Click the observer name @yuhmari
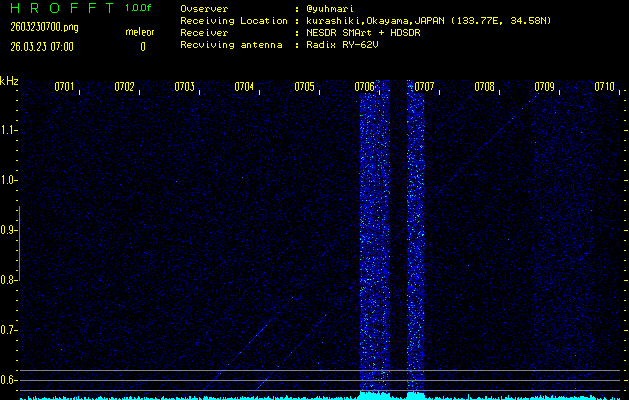629x400 pixels. (330, 9)
